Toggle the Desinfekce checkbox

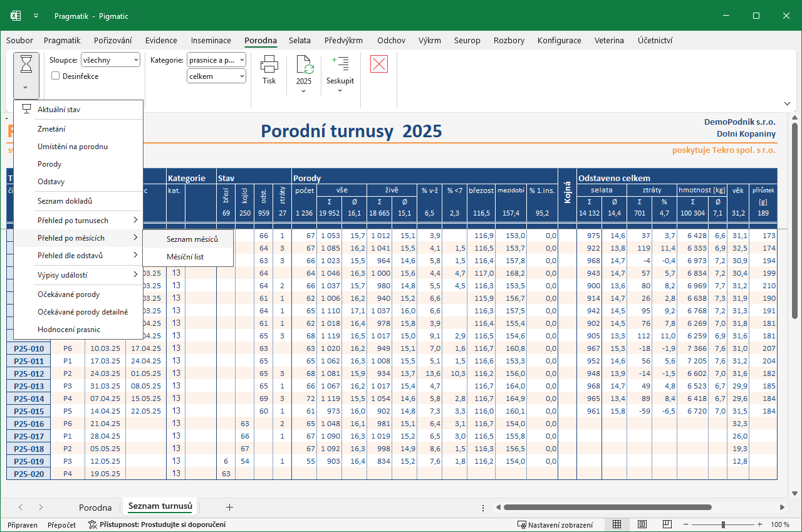click(56, 76)
